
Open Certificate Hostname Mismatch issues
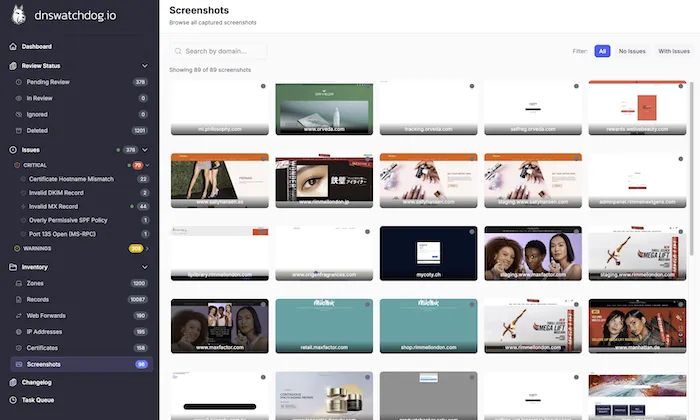click(x=71, y=178)
